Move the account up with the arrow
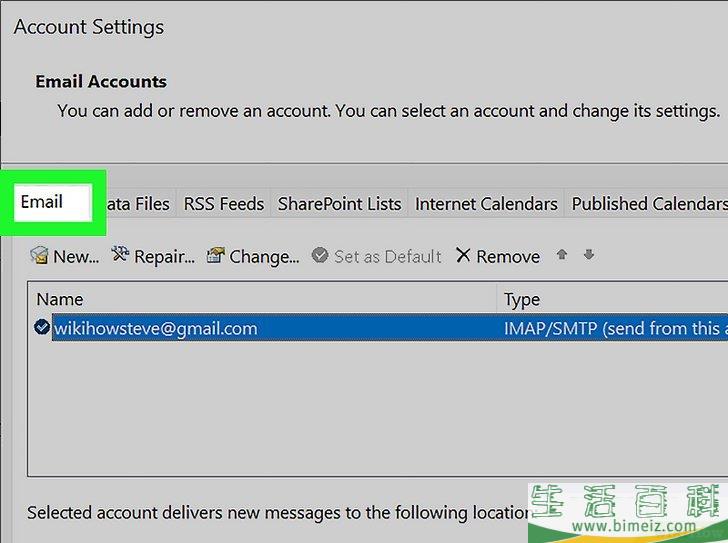The height and width of the screenshot is (543, 728). click(562, 254)
